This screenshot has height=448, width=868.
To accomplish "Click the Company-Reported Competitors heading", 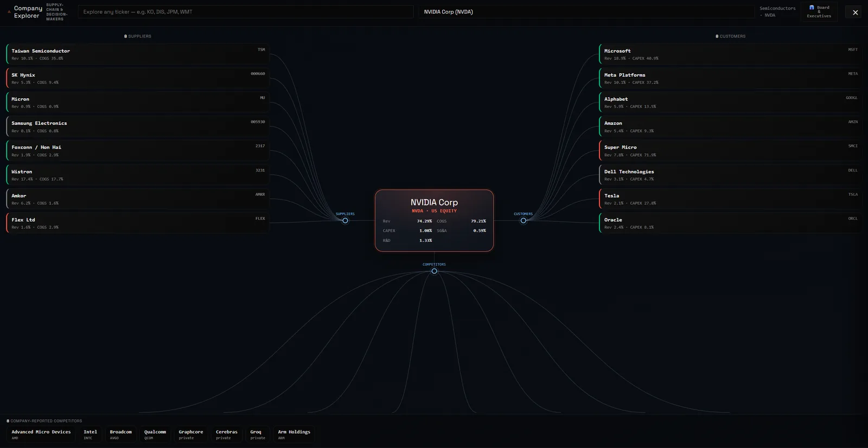I will (x=44, y=421).
